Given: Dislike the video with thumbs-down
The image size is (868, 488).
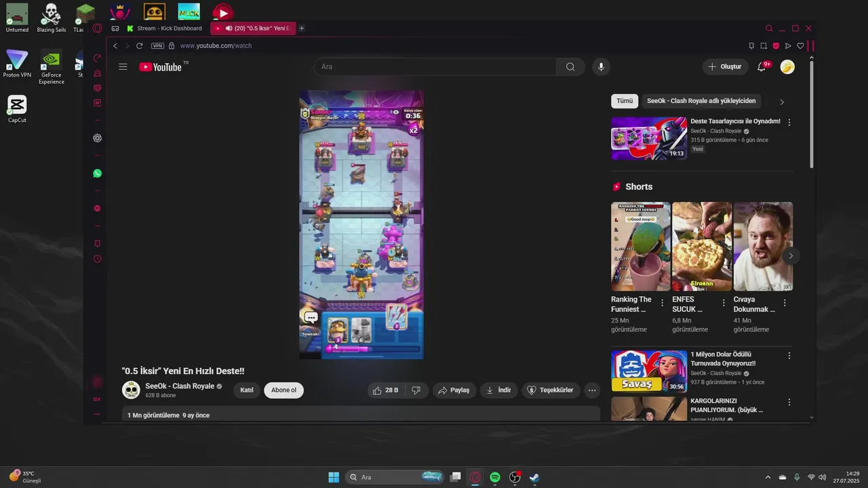Looking at the screenshot, I should (416, 390).
